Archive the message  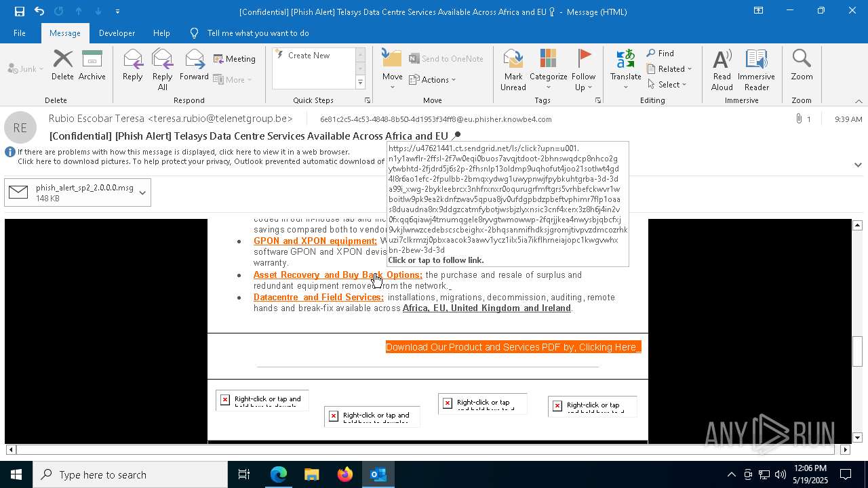pyautogui.click(x=92, y=66)
